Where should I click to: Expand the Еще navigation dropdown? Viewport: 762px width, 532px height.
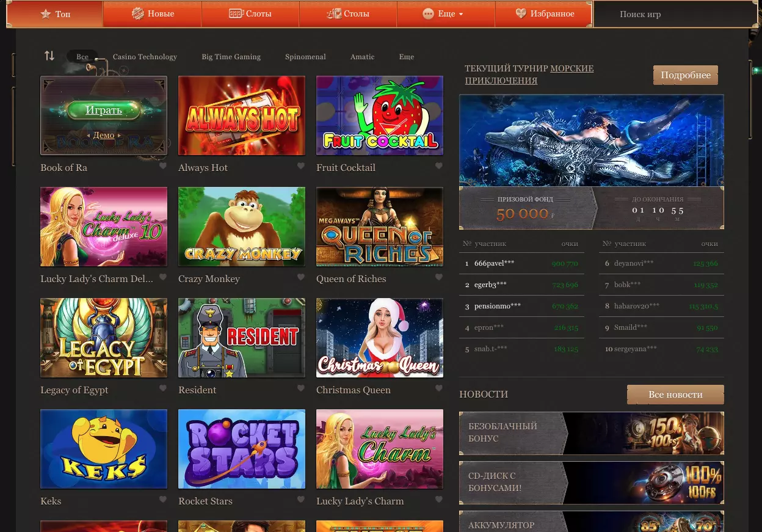click(460, 14)
